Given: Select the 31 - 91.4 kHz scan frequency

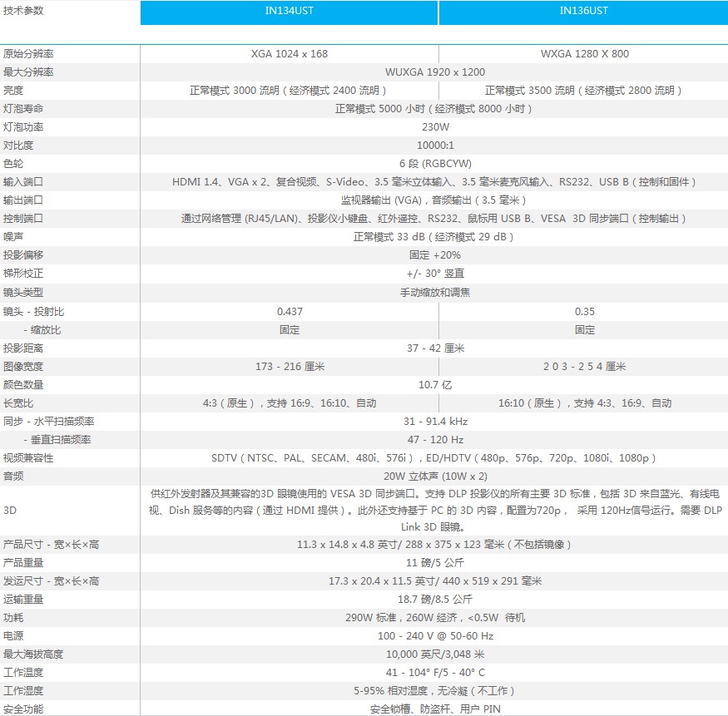Looking at the screenshot, I should click(x=435, y=422).
